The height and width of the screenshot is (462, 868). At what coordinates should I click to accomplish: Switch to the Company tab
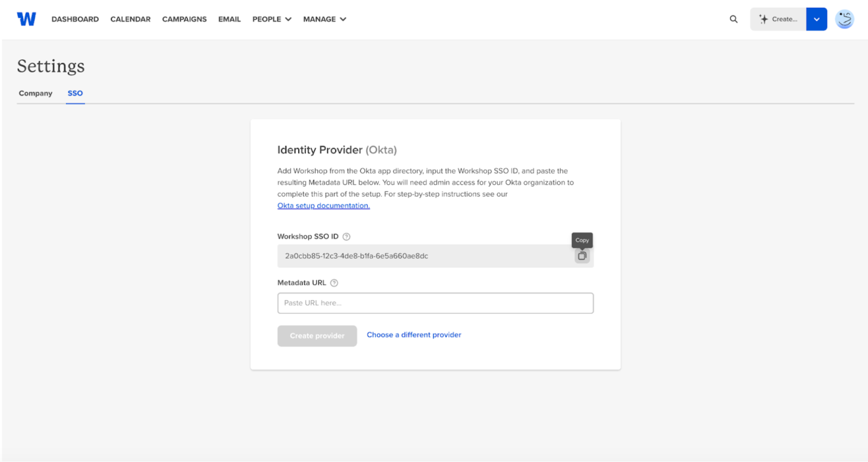pyautogui.click(x=36, y=93)
